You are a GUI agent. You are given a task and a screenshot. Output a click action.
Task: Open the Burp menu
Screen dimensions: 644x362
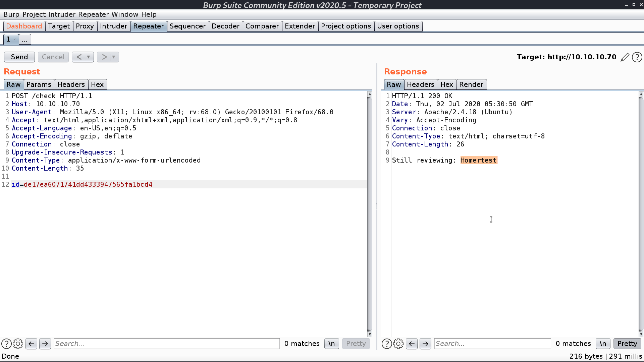[11, 14]
